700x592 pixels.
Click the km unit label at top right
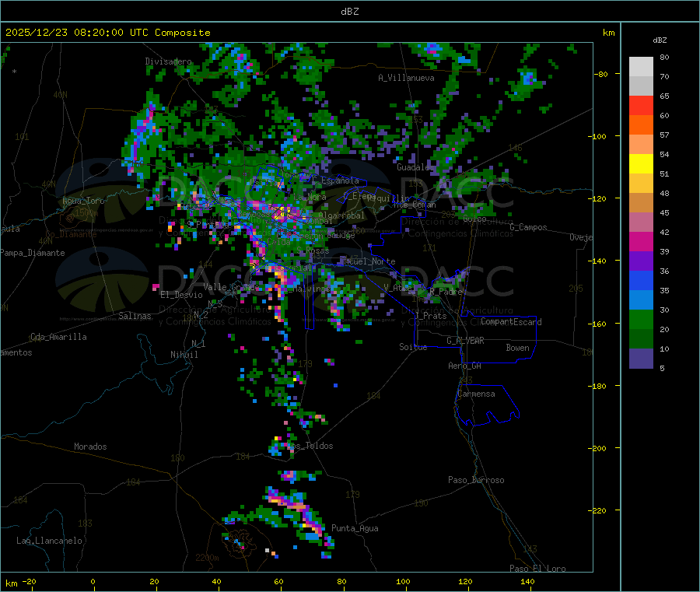click(608, 33)
